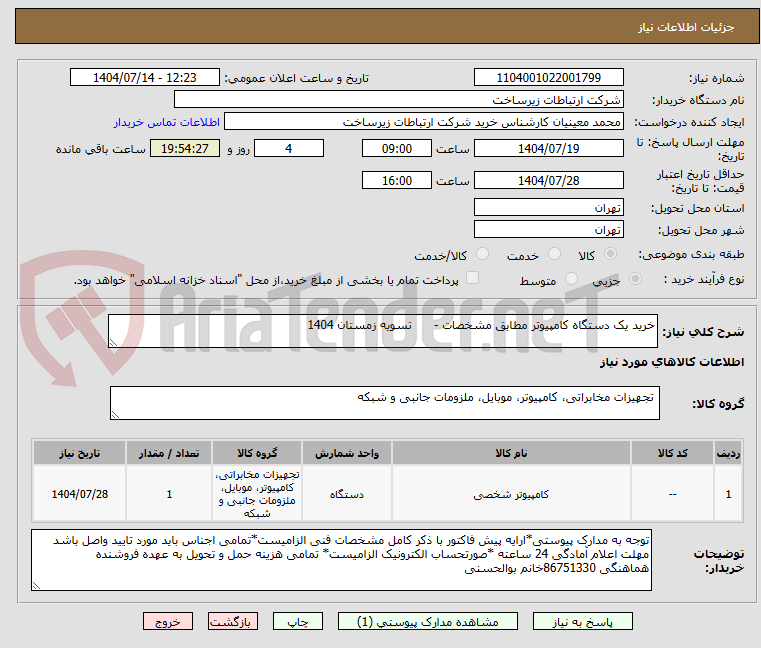Click the گروه کالا text area
761x648 pixels.
pyautogui.click(x=385, y=403)
